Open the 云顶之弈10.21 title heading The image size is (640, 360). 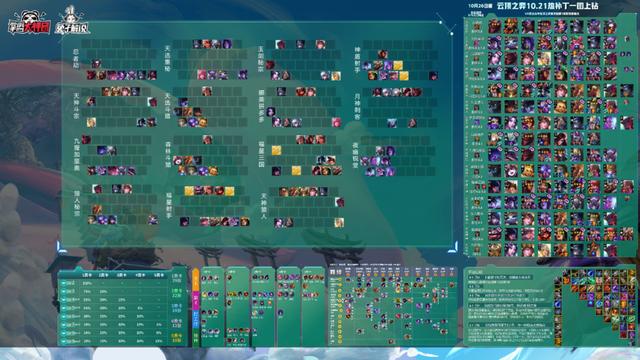click(548, 6)
